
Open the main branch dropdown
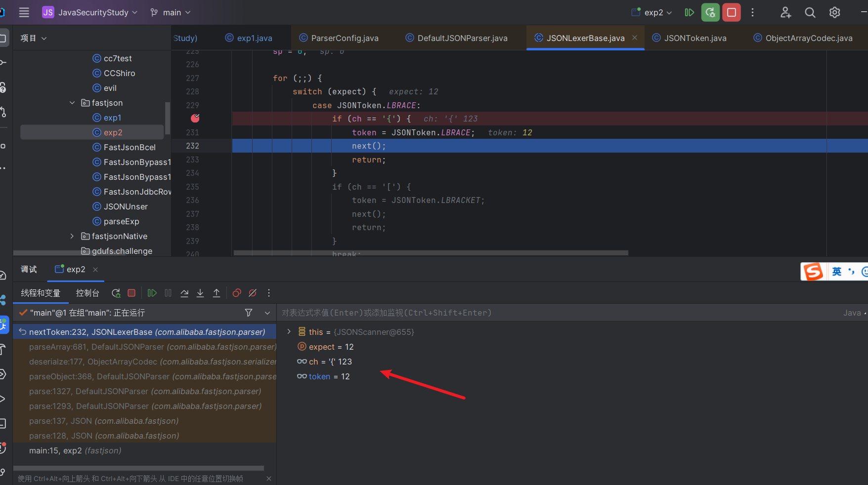click(171, 12)
